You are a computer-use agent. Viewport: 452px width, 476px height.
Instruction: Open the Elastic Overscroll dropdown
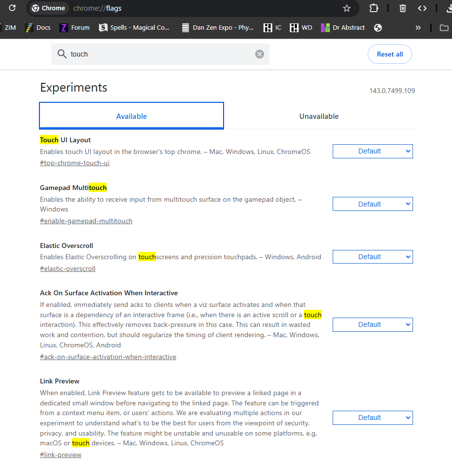click(x=373, y=257)
